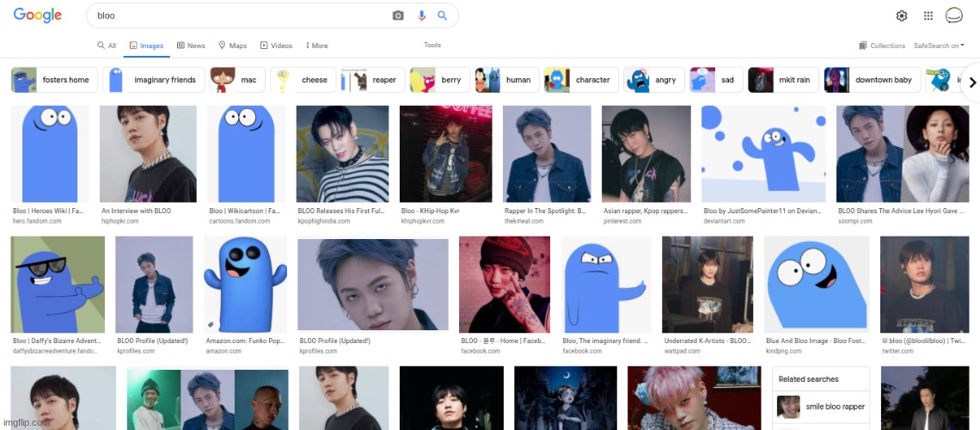Filter by reaper chip
980x430 pixels.
[x=373, y=80]
